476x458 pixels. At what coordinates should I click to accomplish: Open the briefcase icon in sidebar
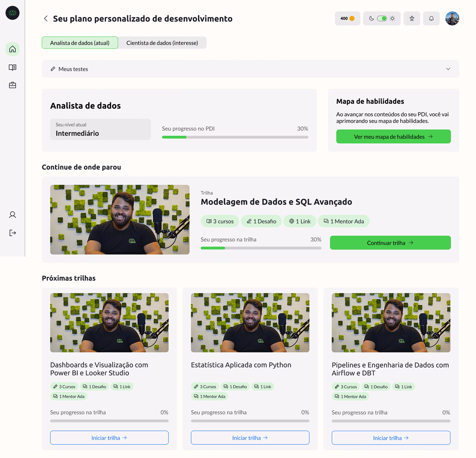[x=12, y=85]
